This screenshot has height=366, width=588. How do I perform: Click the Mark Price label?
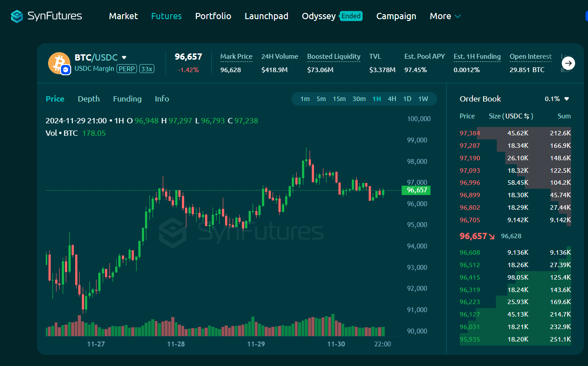[x=236, y=57]
